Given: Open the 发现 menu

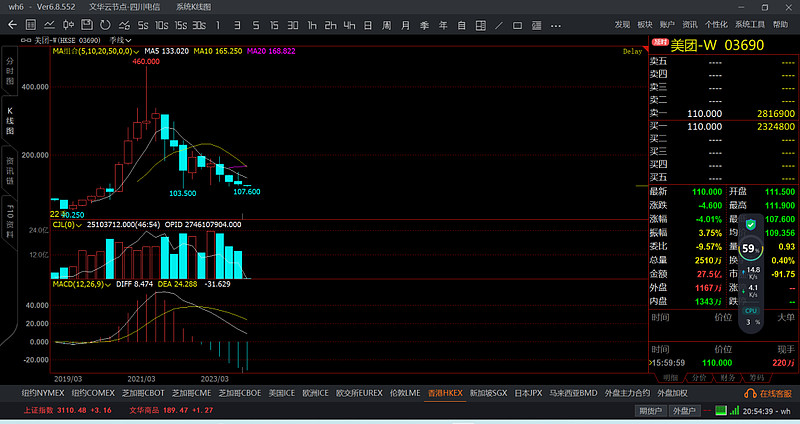Looking at the screenshot, I should (x=622, y=24).
